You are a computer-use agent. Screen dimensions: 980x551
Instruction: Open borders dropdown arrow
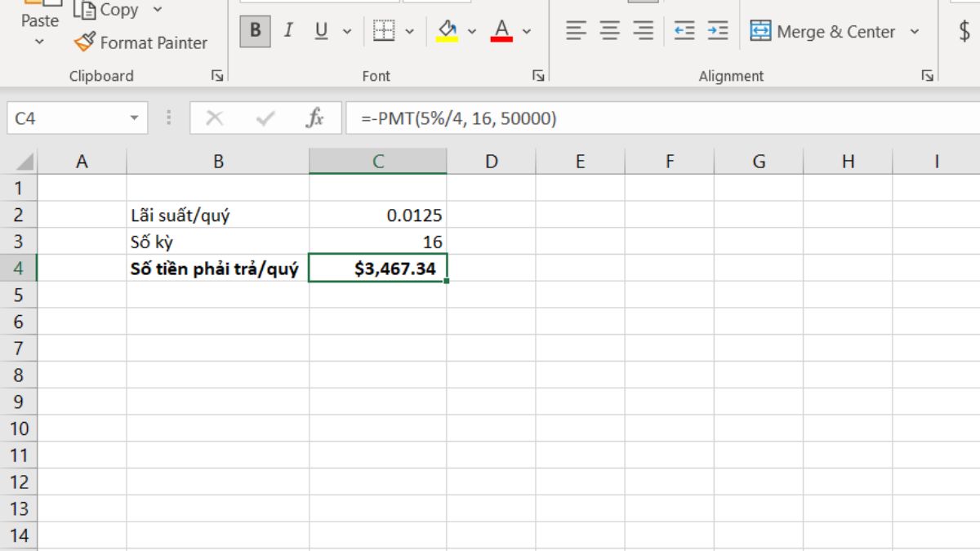[x=410, y=32]
